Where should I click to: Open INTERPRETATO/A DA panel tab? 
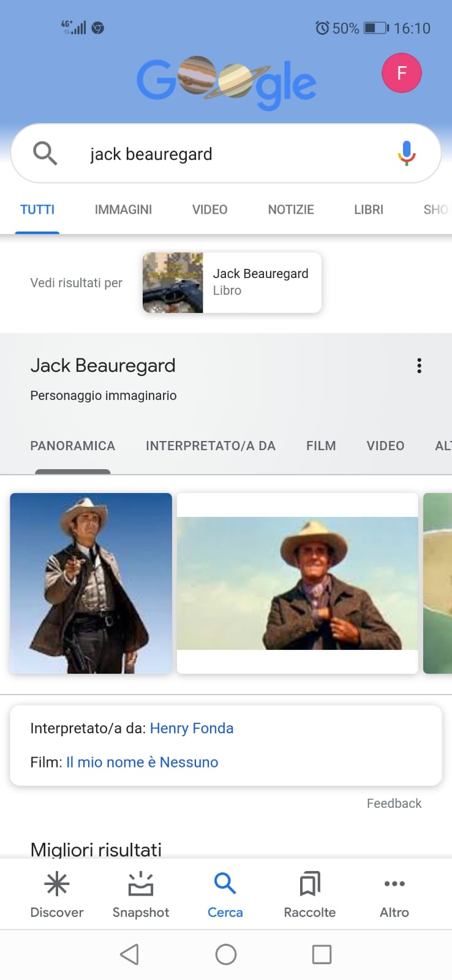211,446
